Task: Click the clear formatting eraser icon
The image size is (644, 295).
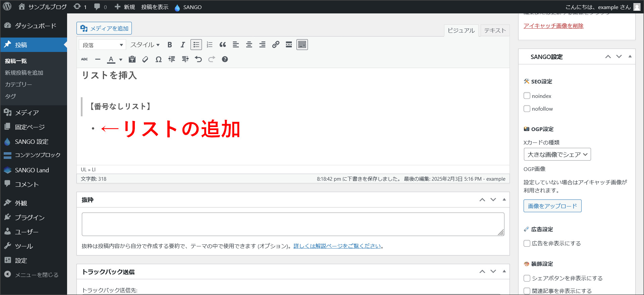Action: [145, 59]
